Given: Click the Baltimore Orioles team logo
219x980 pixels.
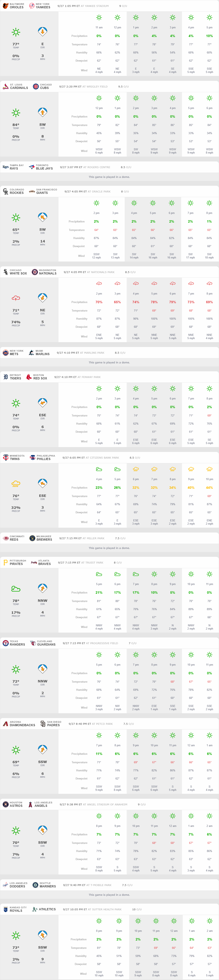Looking at the screenshot, I should tap(5, 6).
